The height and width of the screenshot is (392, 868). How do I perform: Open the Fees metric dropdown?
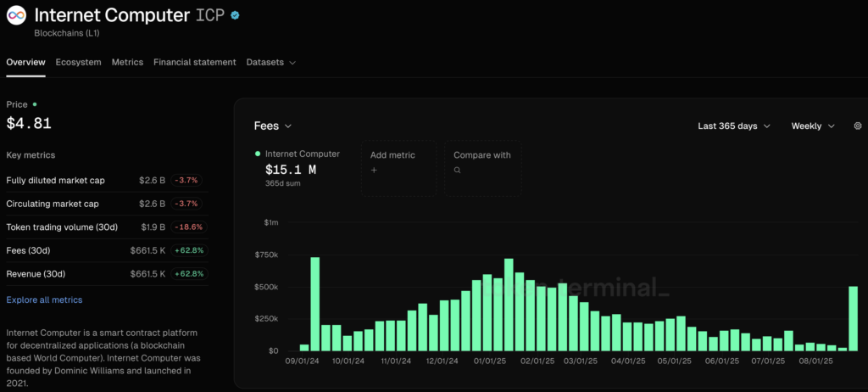pyautogui.click(x=272, y=126)
